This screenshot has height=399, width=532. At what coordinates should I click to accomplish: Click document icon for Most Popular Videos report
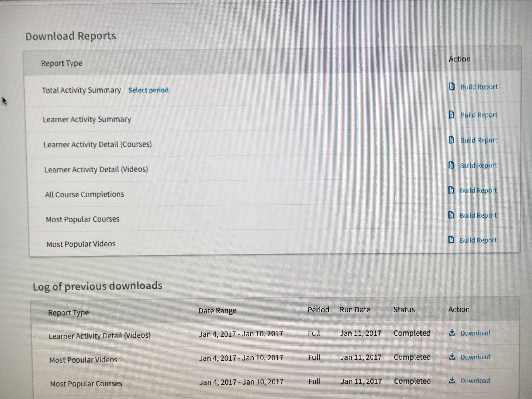coord(451,240)
